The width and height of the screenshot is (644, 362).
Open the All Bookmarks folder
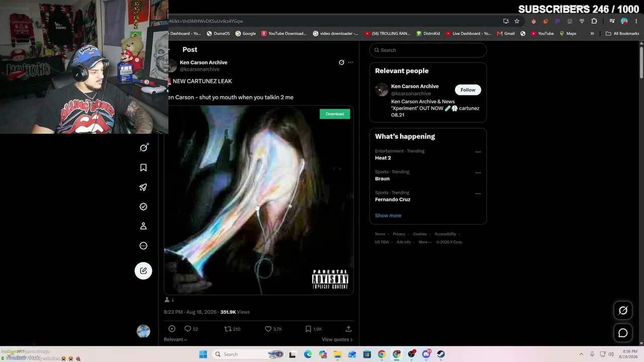click(622, 34)
